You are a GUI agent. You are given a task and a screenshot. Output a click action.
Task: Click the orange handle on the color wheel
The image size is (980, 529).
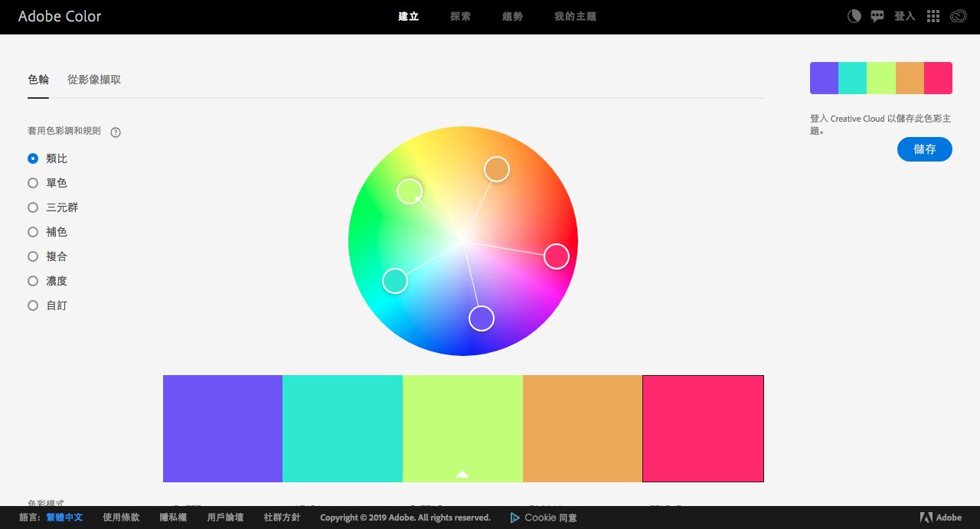497,169
